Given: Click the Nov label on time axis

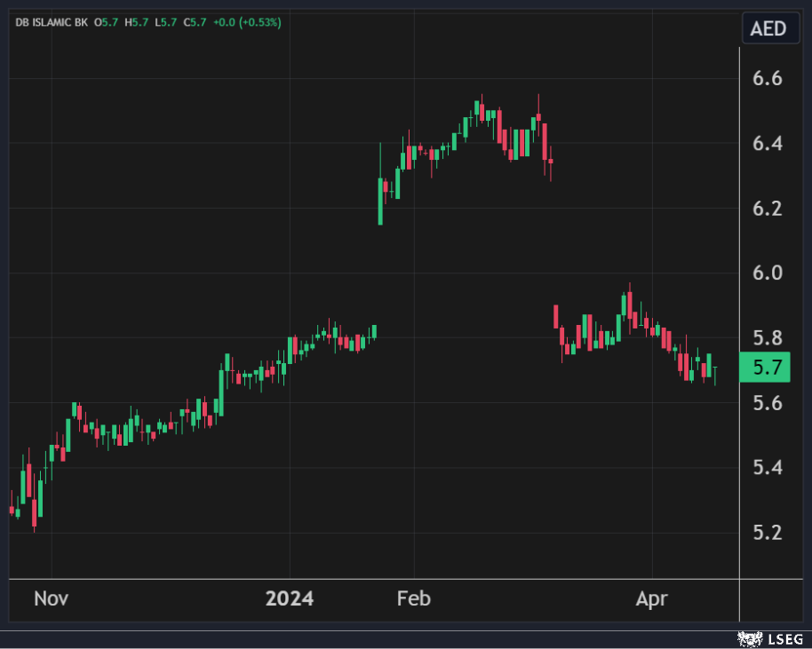Looking at the screenshot, I should pyautogui.click(x=51, y=598).
